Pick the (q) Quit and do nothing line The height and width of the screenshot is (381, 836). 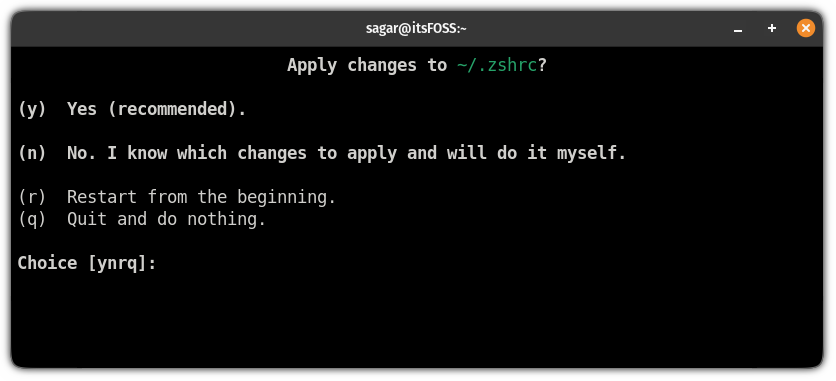[x=142, y=219]
